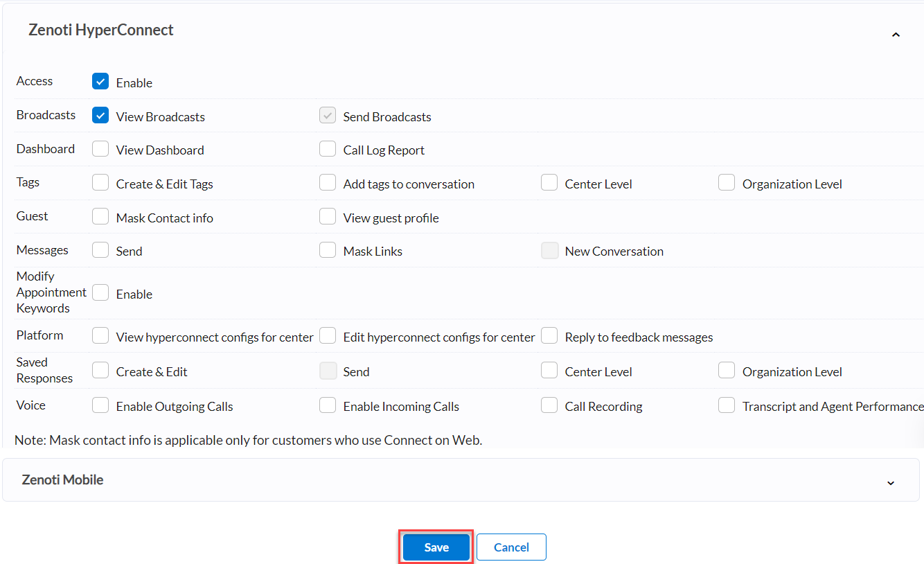
Task: Enable Outgoing Calls checkbox
Action: (100, 405)
